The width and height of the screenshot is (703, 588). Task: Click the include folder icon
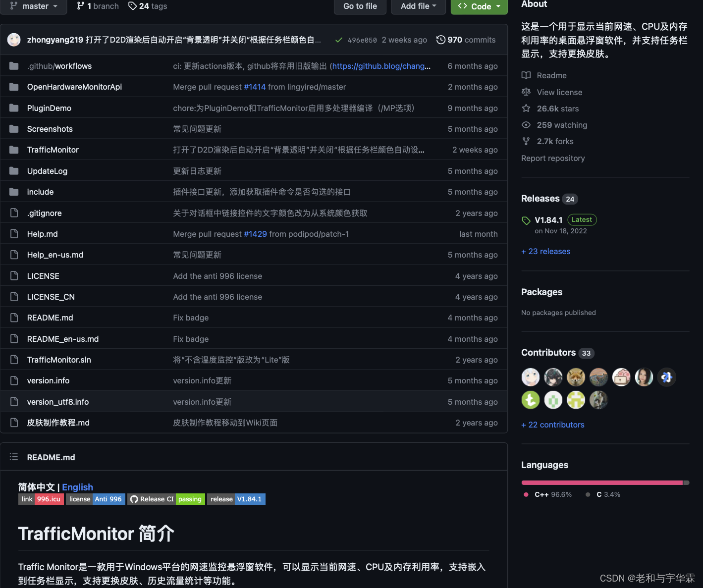pos(14,192)
